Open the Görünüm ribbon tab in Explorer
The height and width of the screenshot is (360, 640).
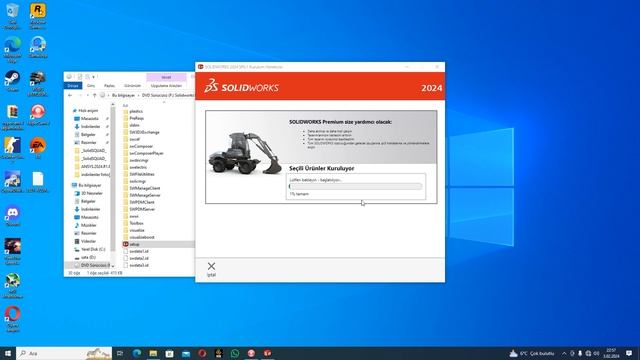click(x=132, y=86)
